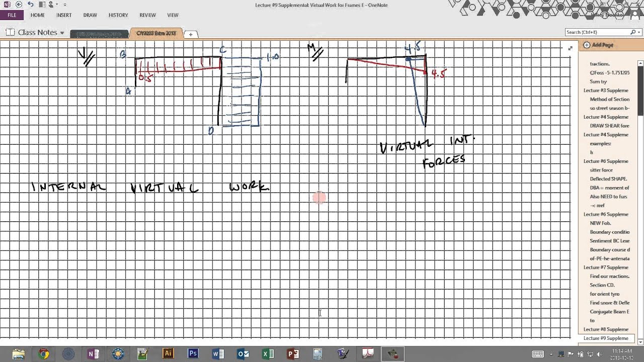Image resolution: width=644 pixels, height=362 pixels.
Task: Open the 'Also NEED to furs' subpage
Action: pyautogui.click(x=609, y=197)
